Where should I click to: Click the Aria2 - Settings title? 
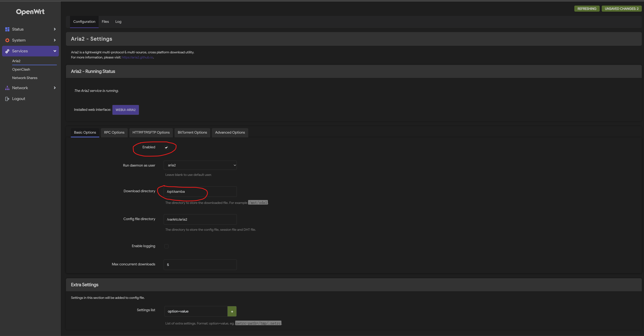click(x=91, y=39)
